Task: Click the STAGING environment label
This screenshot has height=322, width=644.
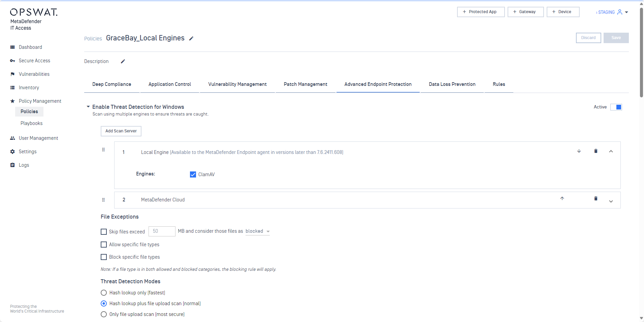Action: point(606,12)
